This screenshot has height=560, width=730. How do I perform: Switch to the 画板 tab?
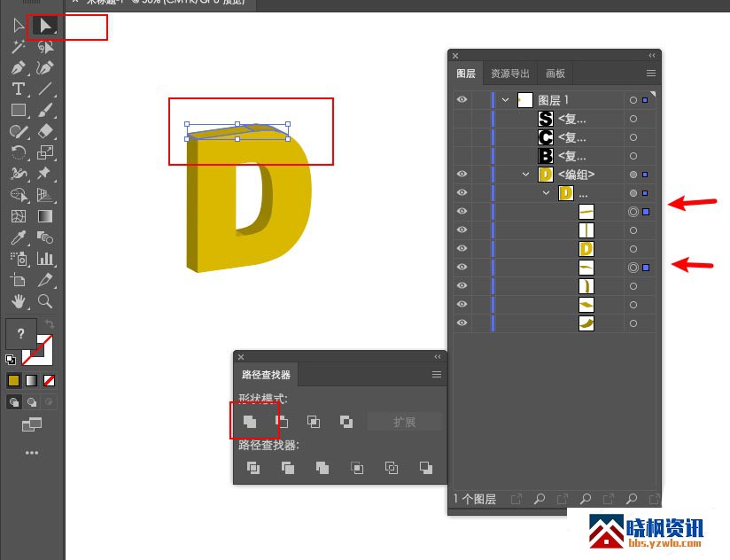[x=555, y=74]
